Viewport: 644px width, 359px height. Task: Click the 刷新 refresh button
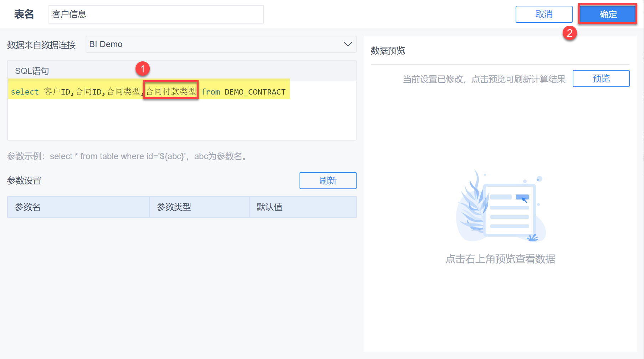click(328, 181)
